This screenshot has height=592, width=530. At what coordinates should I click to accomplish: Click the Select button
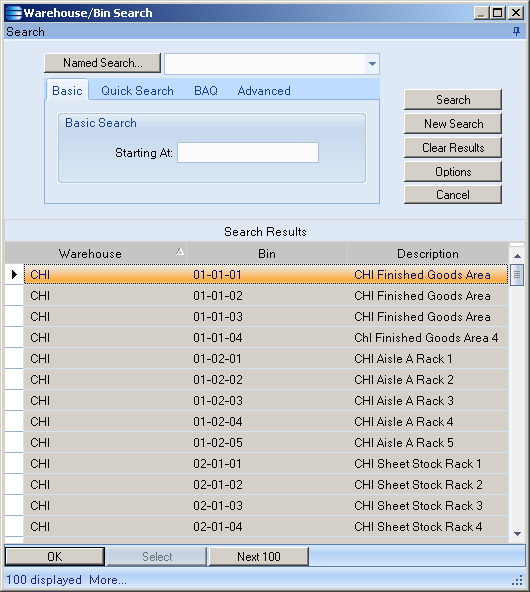157,557
